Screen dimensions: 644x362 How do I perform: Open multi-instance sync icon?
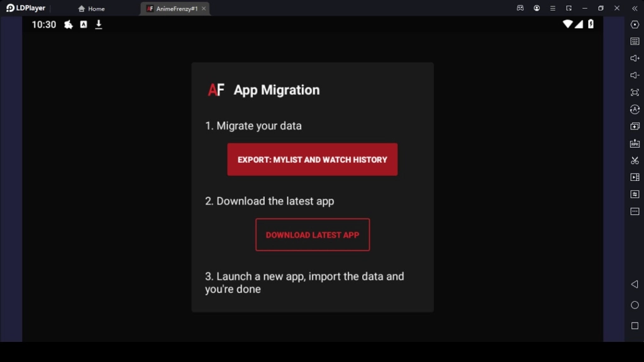pos(635,126)
